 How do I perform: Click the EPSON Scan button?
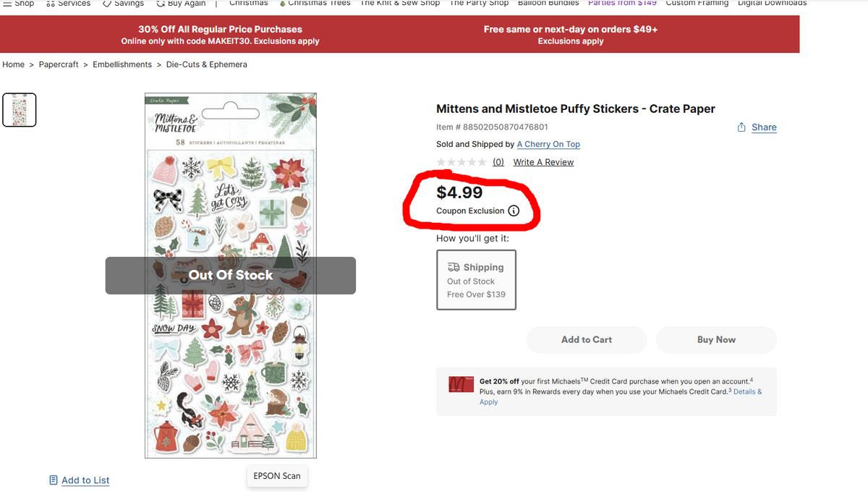pos(277,475)
